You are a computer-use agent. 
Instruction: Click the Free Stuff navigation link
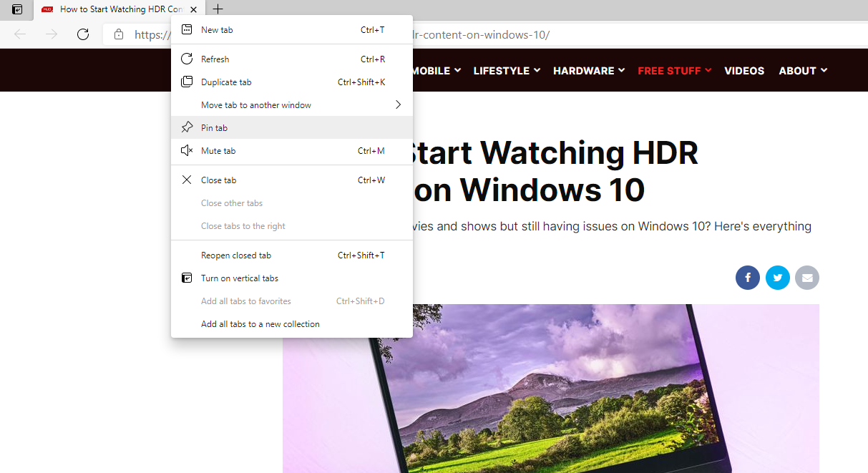[x=674, y=71]
